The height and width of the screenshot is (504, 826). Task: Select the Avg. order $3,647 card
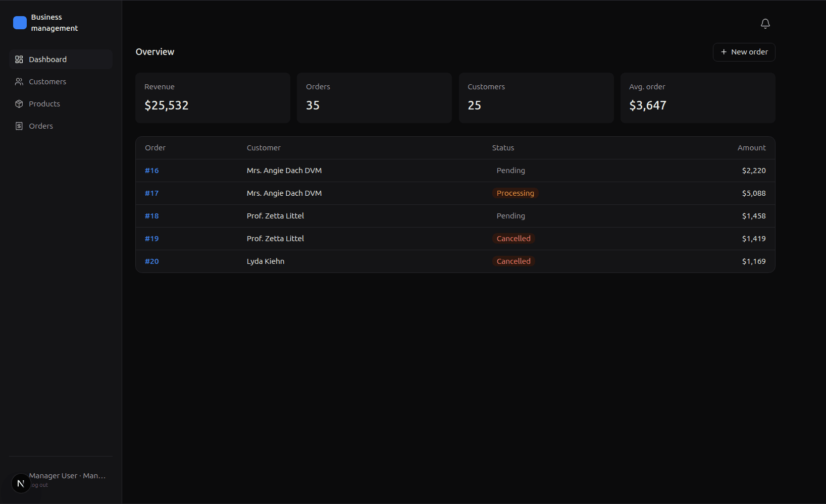pyautogui.click(x=698, y=98)
